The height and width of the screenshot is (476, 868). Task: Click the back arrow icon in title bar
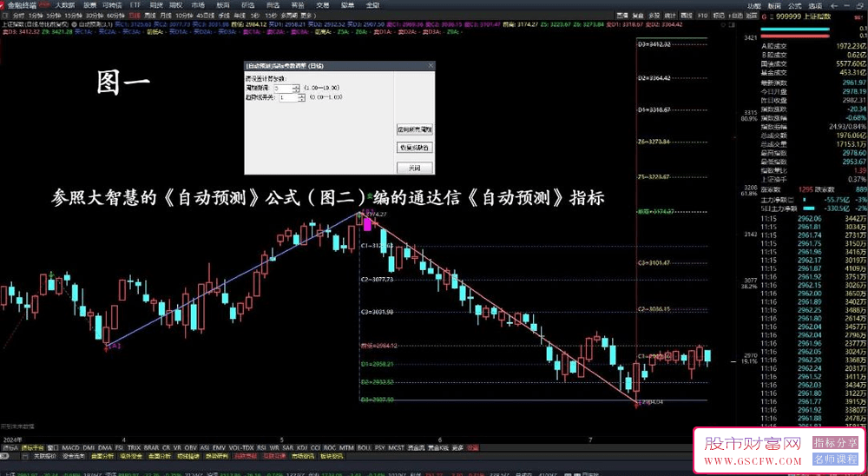[x=833, y=5]
